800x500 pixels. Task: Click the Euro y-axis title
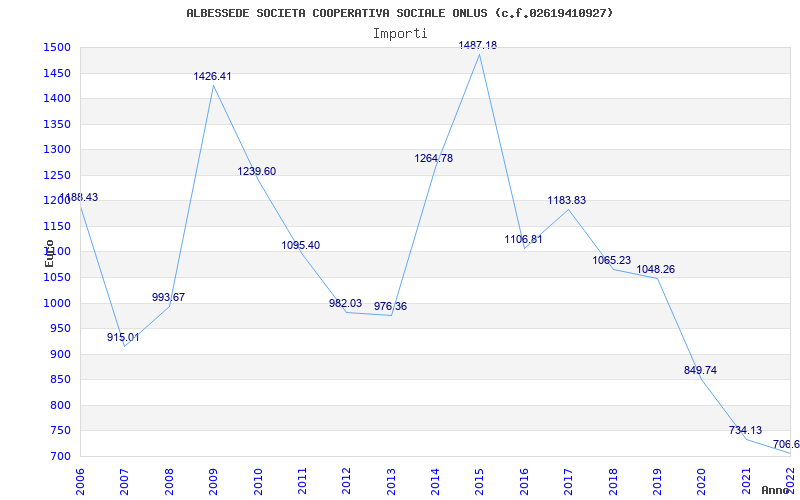pos(49,253)
